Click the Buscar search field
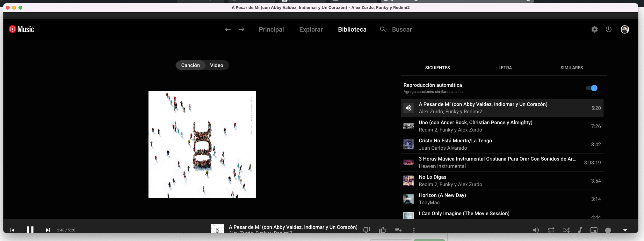Viewport: 644px width, 241px height. click(x=402, y=29)
